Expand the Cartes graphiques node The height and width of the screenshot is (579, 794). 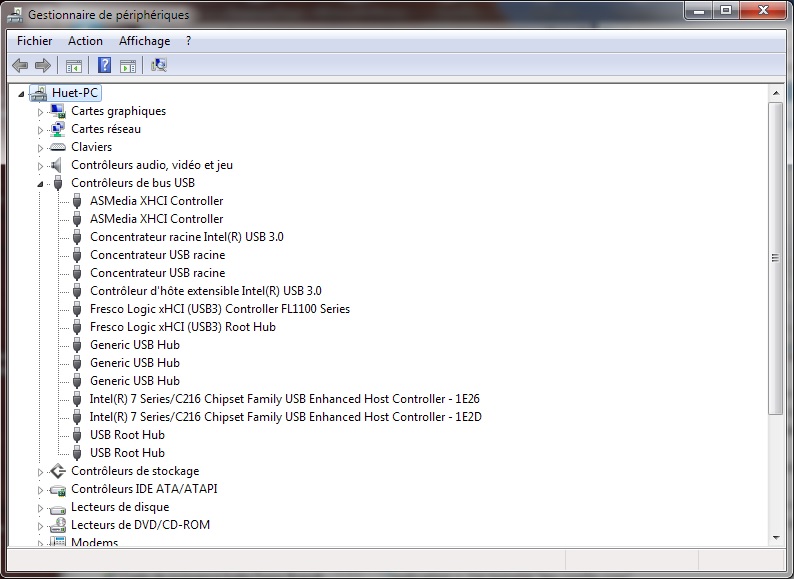tap(41, 112)
